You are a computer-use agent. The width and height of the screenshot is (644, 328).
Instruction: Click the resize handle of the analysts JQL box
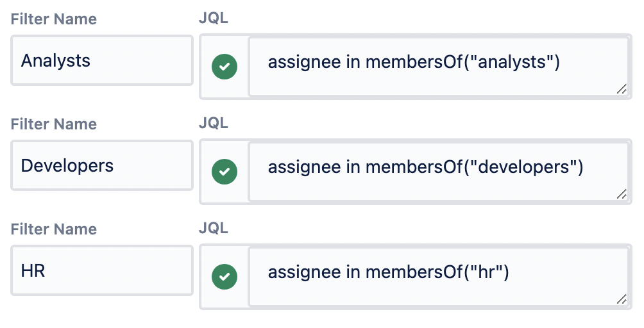coord(621,90)
